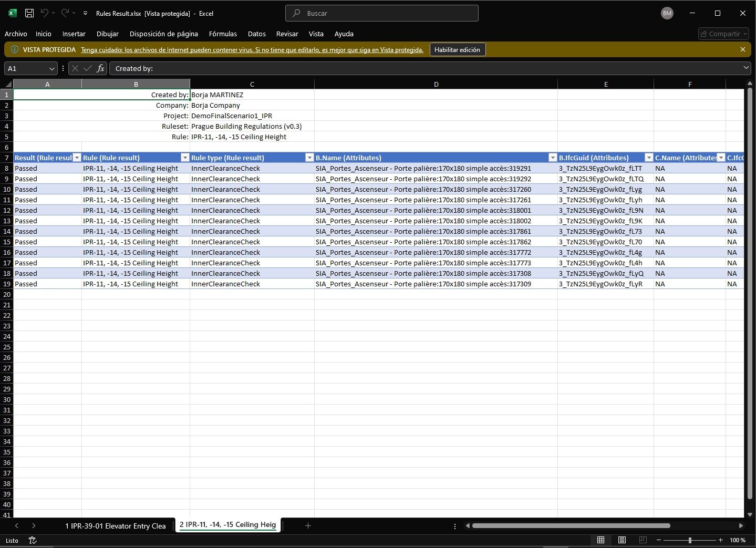The width and height of the screenshot is (756, 548).
Task: Open the Fórmulas ribbon tab
Action: [223, 34]
